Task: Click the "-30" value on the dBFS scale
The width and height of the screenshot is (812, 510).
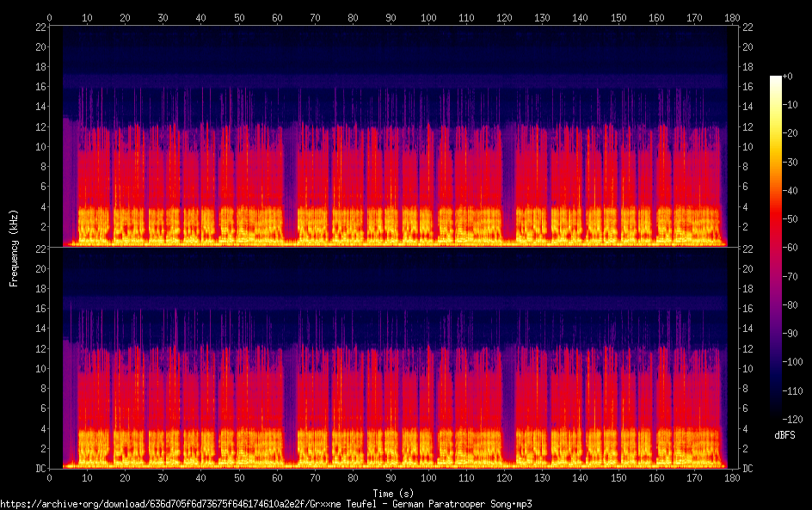Action: (790, 163)
